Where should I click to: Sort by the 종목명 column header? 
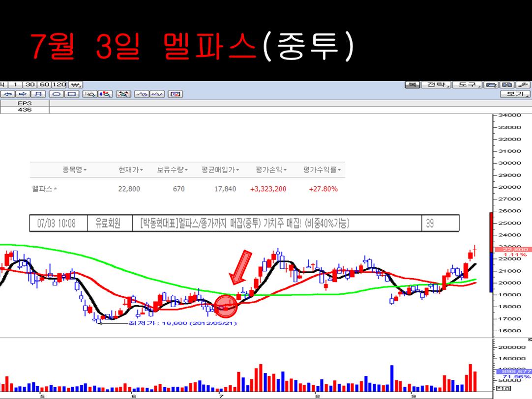click(x=74, y=170)
